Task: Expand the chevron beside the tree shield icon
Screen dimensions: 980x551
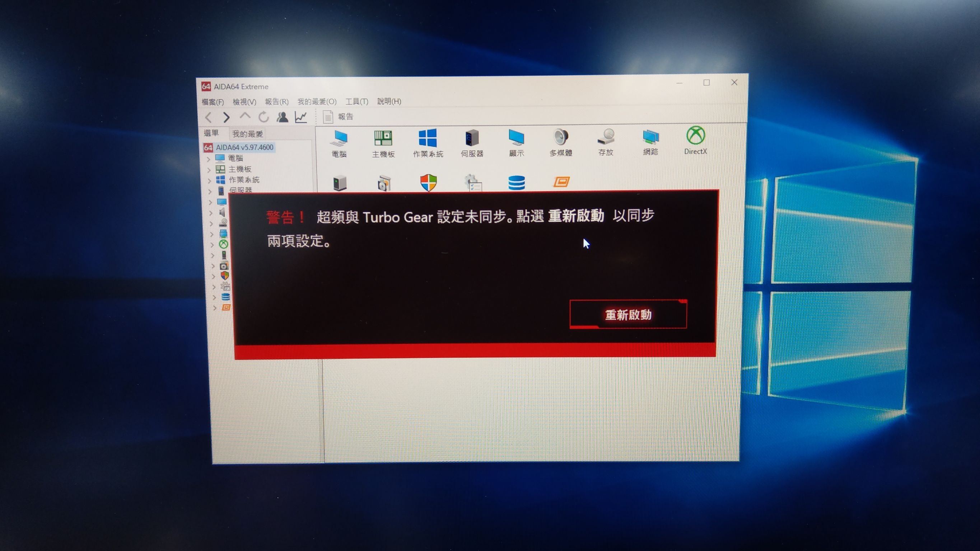Action: pyautogui.click(x=213, y=277)
